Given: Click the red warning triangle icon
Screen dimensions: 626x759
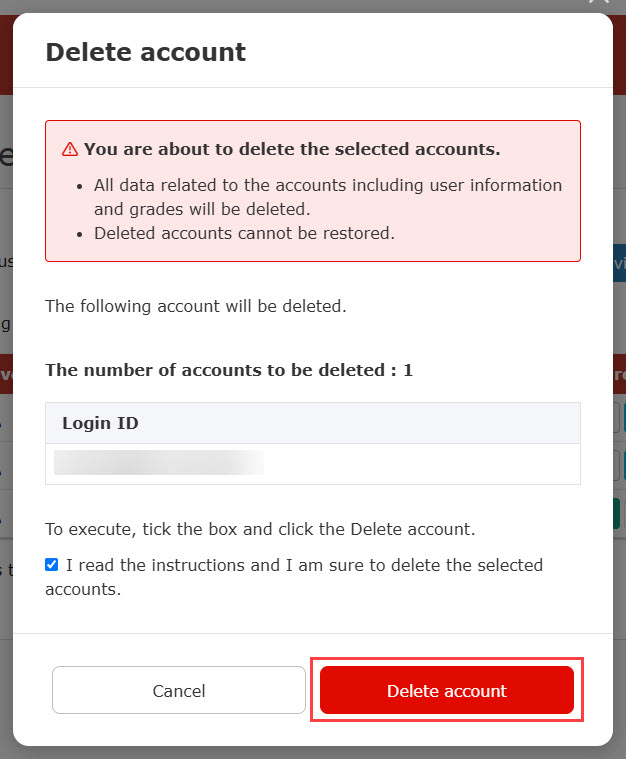Looking at the screenshot, I should coord(70,149).
